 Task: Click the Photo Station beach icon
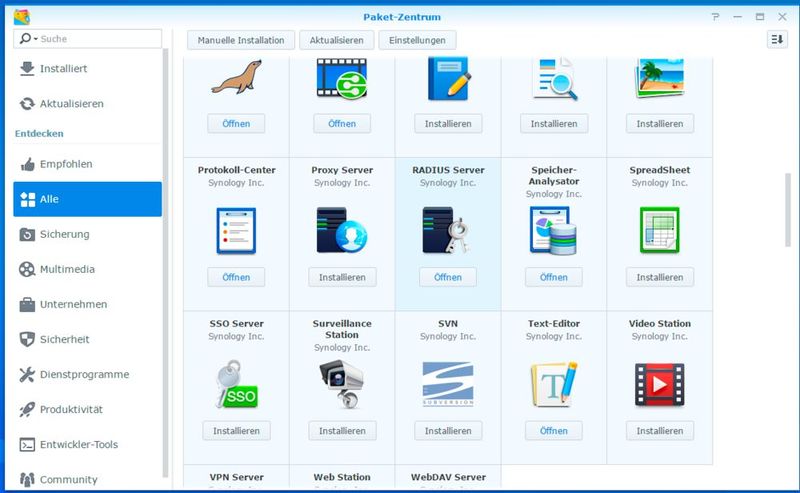coord(660,78)
